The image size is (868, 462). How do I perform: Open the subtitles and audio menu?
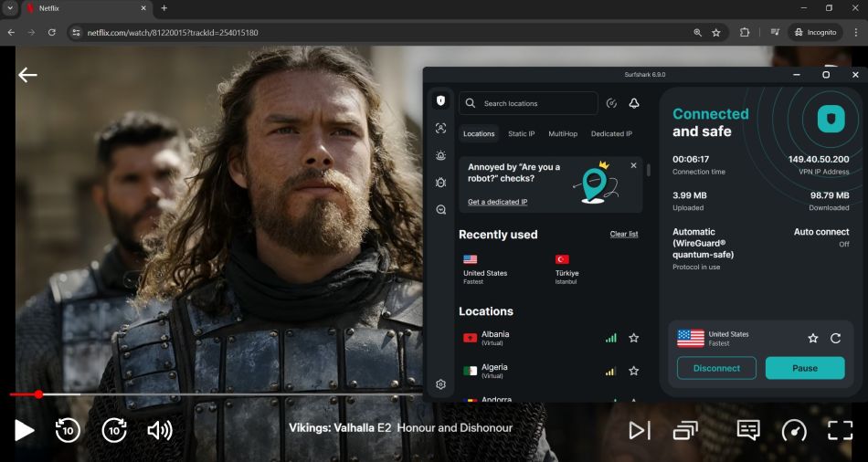[748, 429]
